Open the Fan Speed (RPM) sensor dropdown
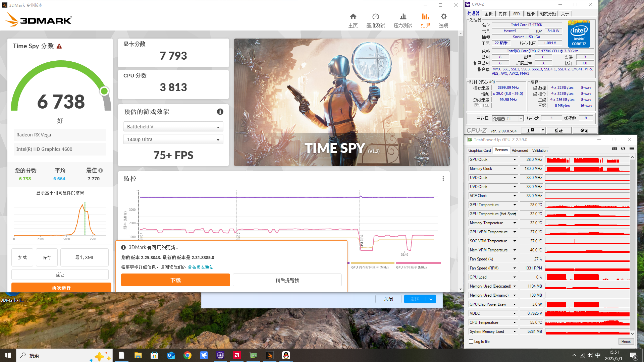This screenshot has width=644, height=362. 515,268
